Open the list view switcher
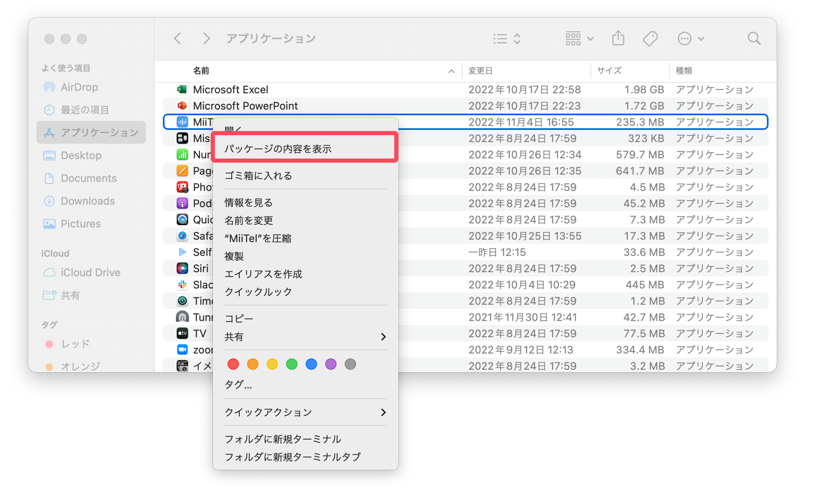822x504 pixels. (x=507, y=39)
